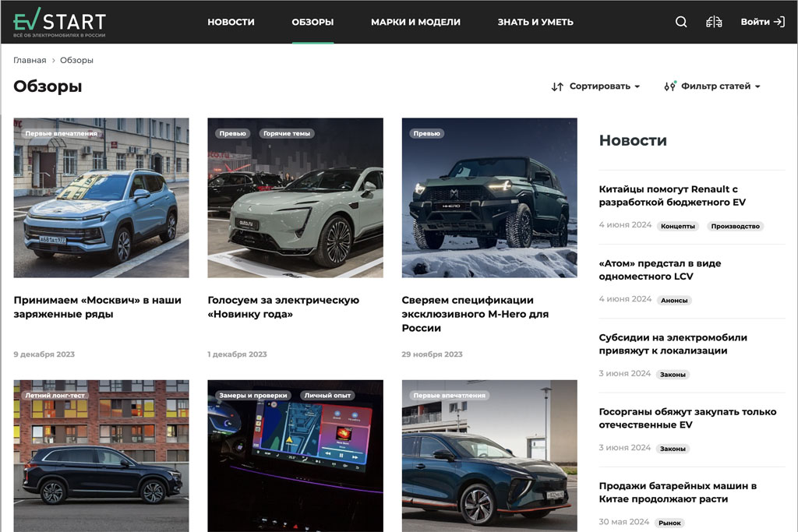Open the dashboard screen interior thumbnail
Screen dimensions: 798x532
tap(295, 456)
